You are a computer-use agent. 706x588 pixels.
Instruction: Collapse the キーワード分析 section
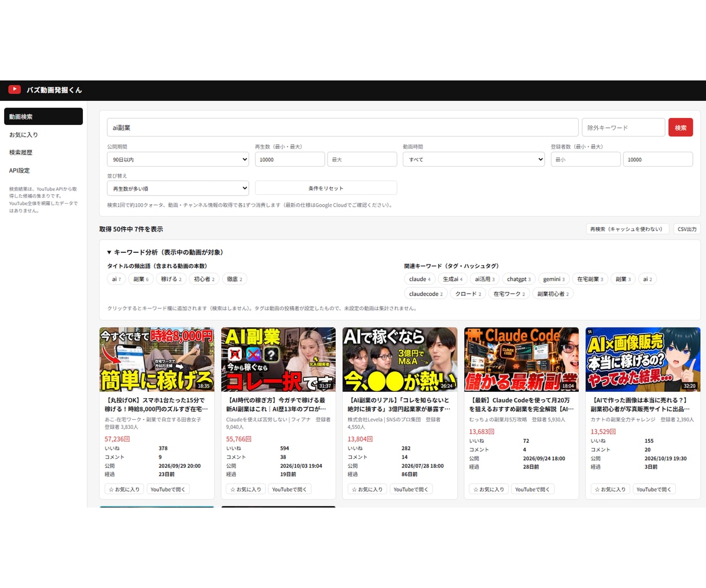[165, 252]
